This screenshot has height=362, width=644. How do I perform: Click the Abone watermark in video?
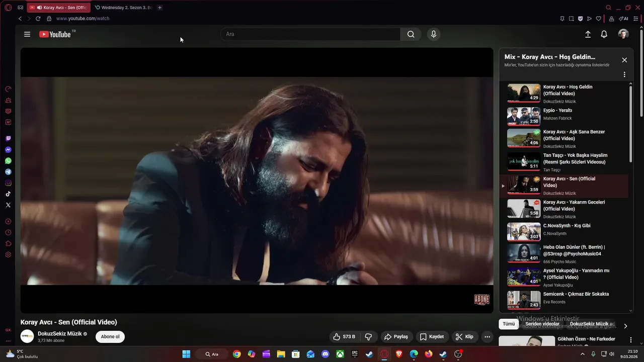pyautogui.click(x=481, y=300)
